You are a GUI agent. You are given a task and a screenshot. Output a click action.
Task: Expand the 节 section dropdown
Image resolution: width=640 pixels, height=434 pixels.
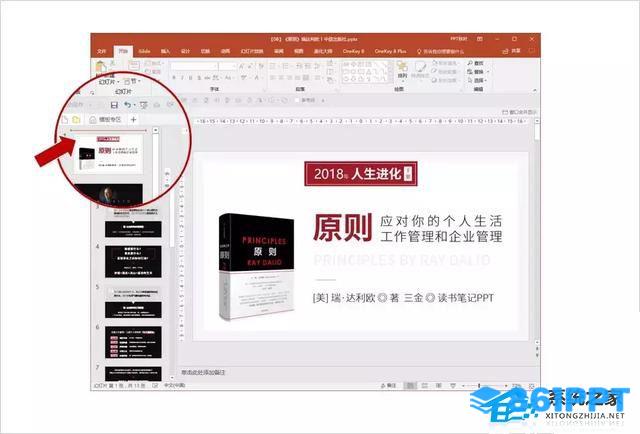click(133, 82)
